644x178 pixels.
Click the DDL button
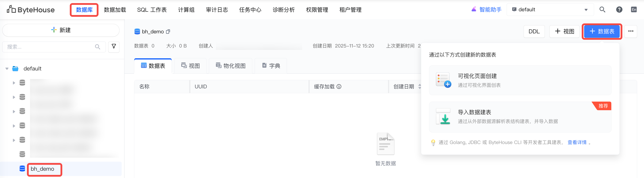click(534, 32)
